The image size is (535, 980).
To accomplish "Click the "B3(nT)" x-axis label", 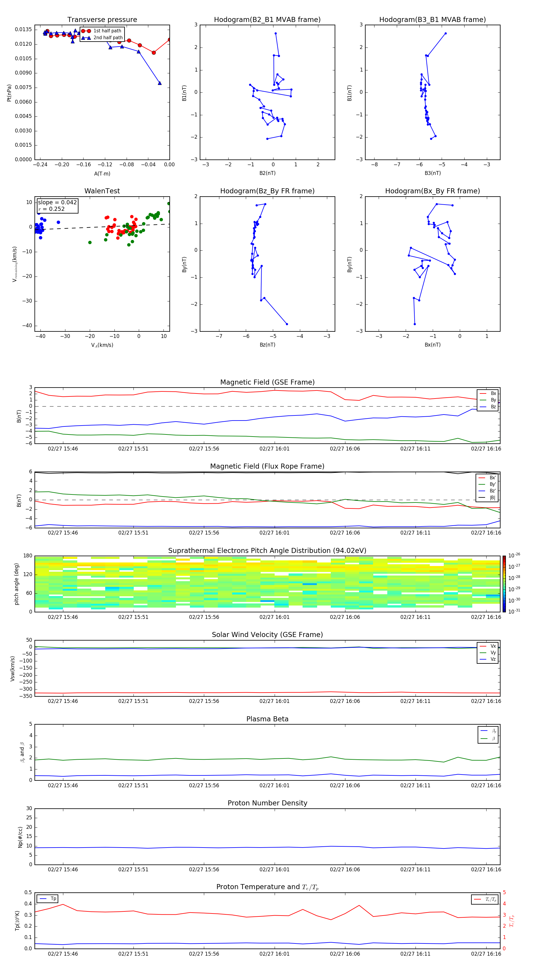I will pos(432,173).
